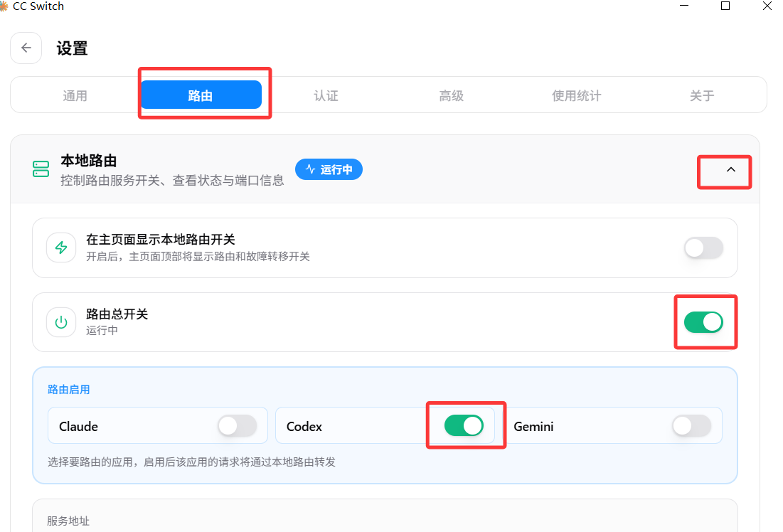Click the Claude label
This screenshot has height=532, width=783.
point(78,427)
